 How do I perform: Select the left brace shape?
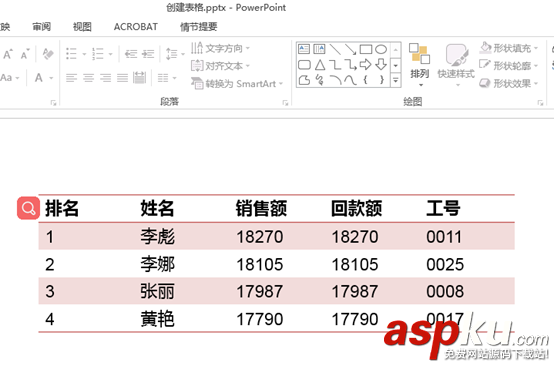click(x=366, y=80)
